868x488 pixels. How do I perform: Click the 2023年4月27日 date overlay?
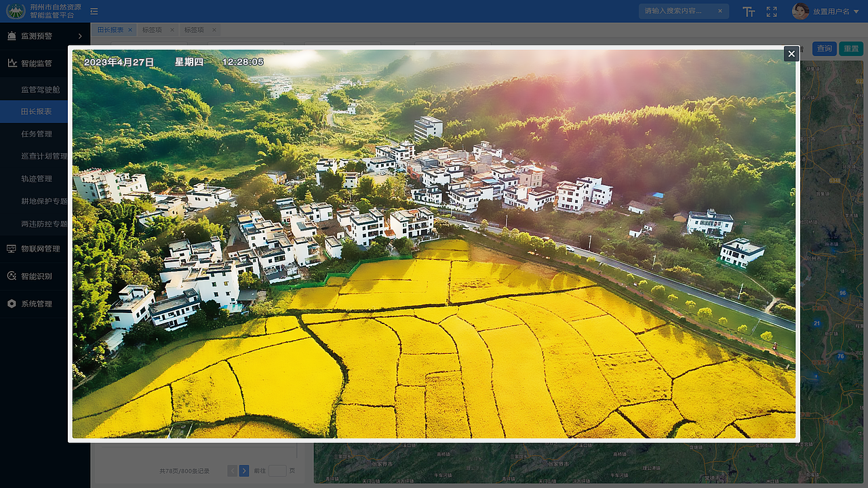[119, 62]
